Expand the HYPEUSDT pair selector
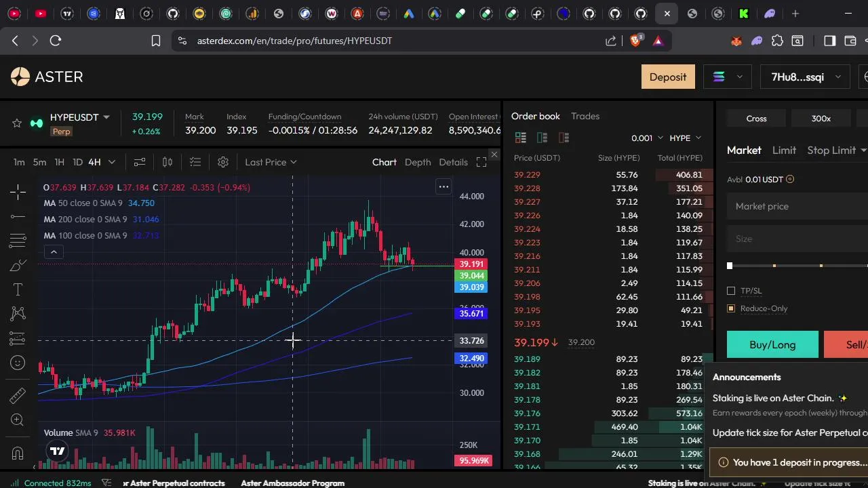 (x=106, y=117)
